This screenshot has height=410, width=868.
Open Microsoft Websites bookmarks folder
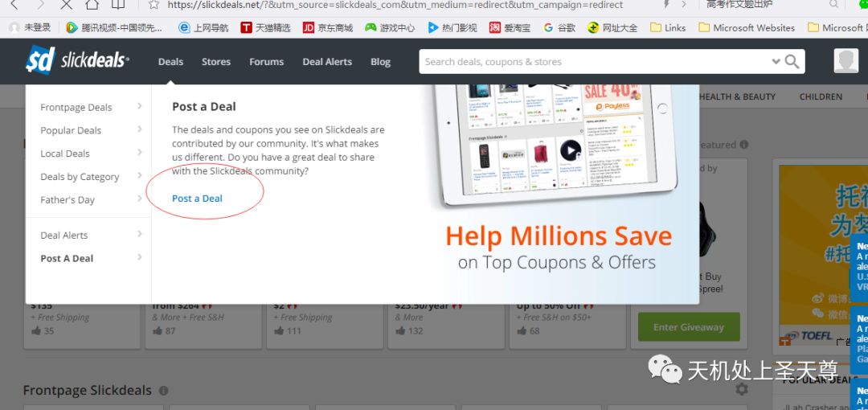[746, 27]
